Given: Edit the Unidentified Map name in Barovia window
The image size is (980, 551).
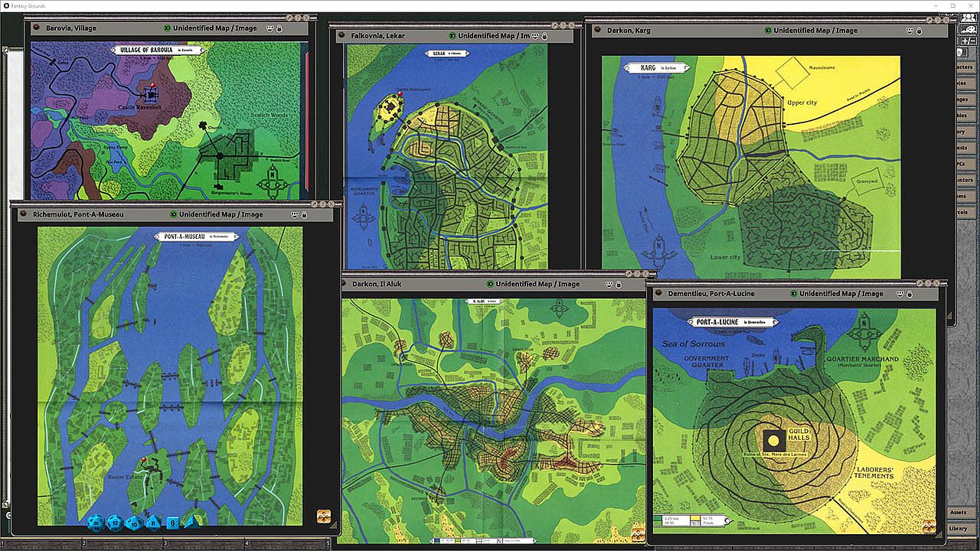Looking at the screenshot, I should pos(215,28).
